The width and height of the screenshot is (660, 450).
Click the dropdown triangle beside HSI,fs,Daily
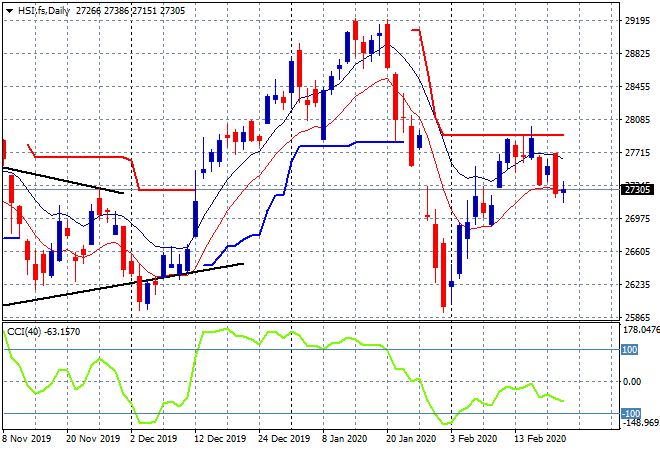pyautogui.click(x=9, y=11)
